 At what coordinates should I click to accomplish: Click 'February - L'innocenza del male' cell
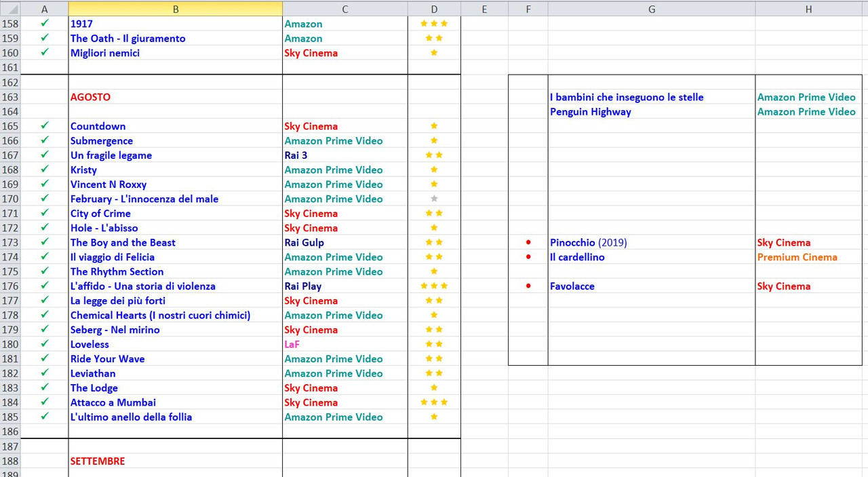click(x=175, y=199)
